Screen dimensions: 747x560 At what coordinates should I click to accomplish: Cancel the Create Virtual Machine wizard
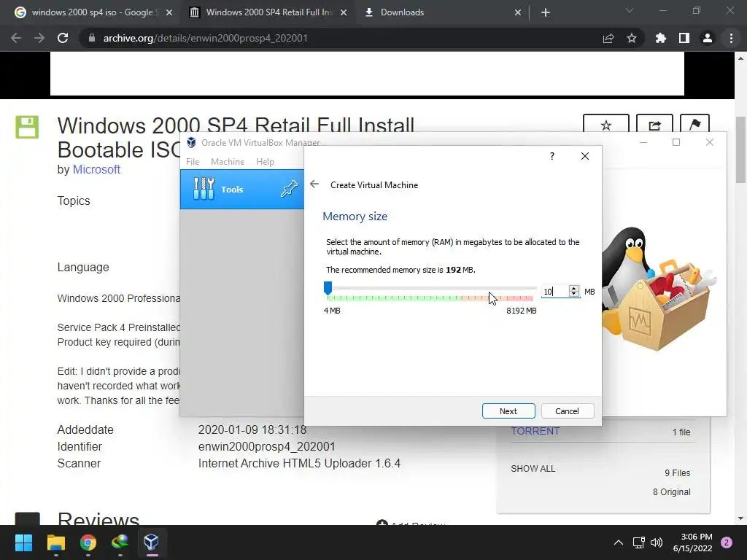[567, 411]
